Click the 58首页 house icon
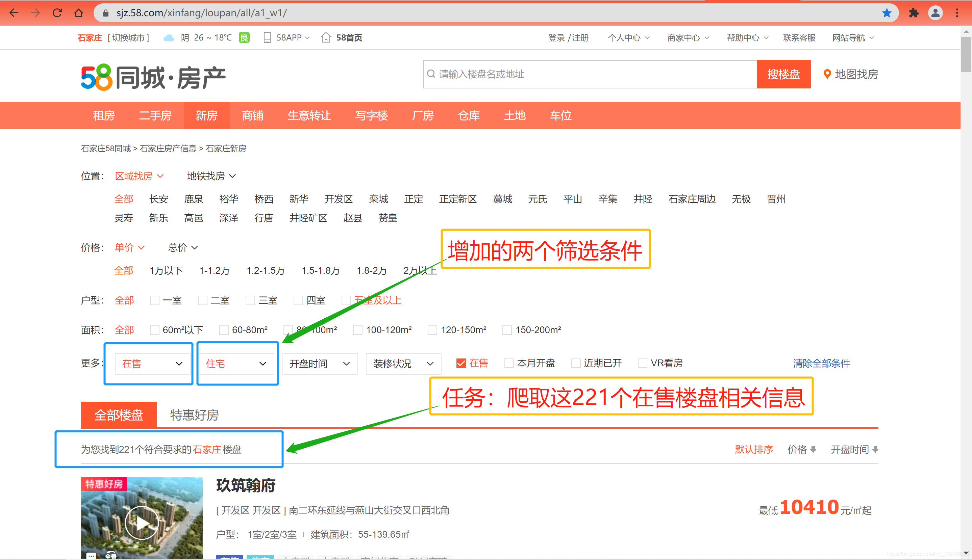Image resolution: width=972 pixels, height=560 pixels. [x=326, y=38]
